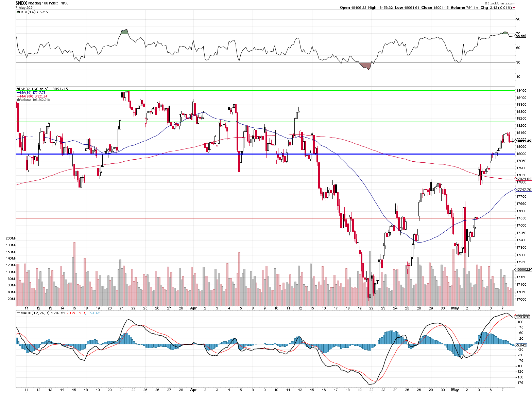The width and height of the screenshot is (532, 393).
Task: Click the black MACD line marker in legend
Action: tap(18, 313)
